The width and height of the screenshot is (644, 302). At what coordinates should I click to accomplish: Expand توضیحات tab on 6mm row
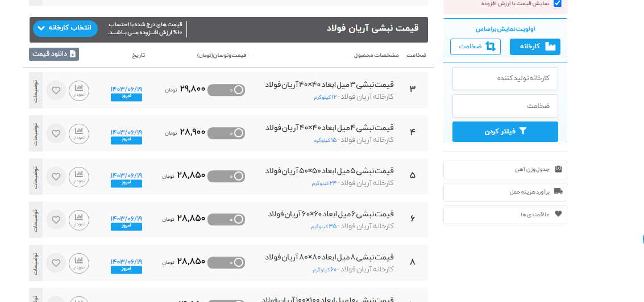36,220
